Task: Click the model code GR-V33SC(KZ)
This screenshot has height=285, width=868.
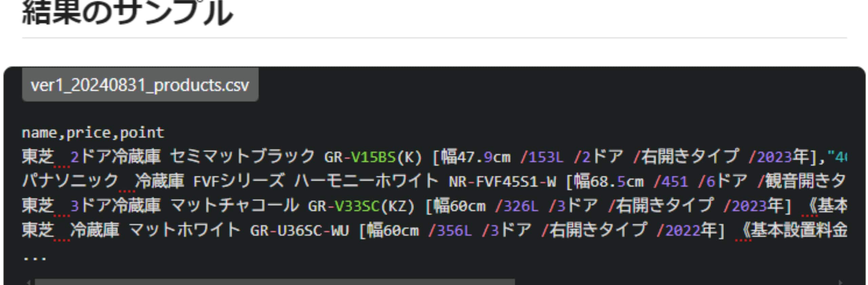Action: pos(361,206)
